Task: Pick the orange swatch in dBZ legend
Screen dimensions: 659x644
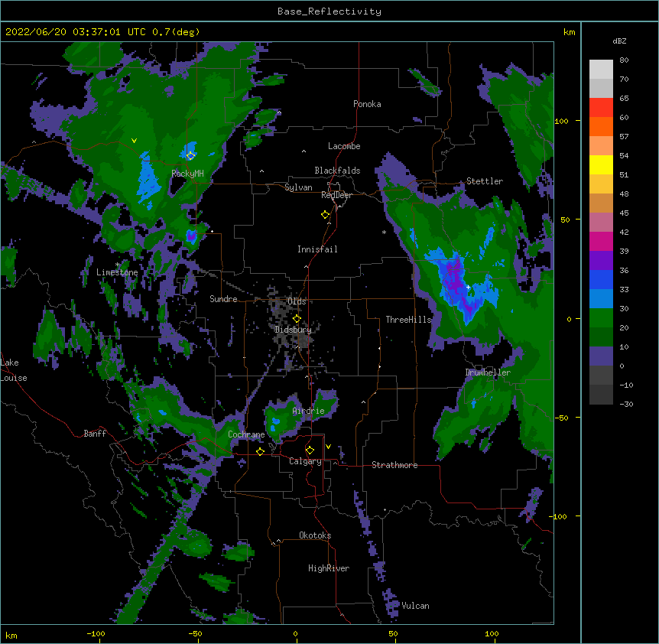Action: pyautogui.click(x=601, y=126)
